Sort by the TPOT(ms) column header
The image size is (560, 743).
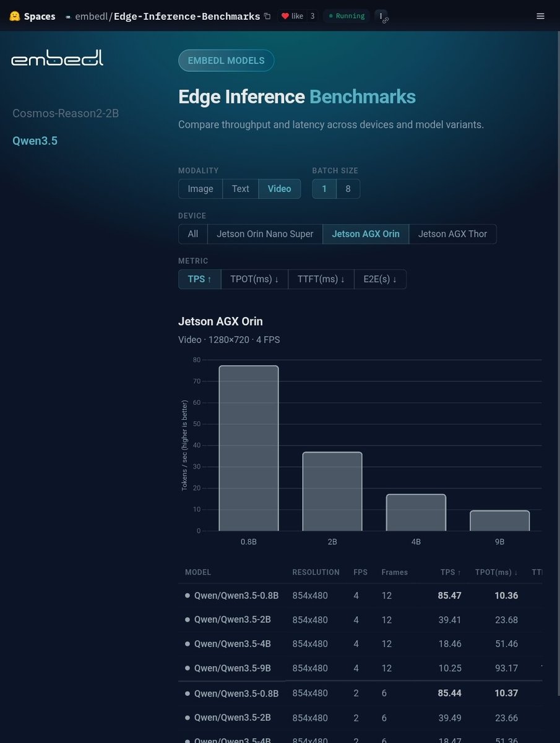click(497, 572)
